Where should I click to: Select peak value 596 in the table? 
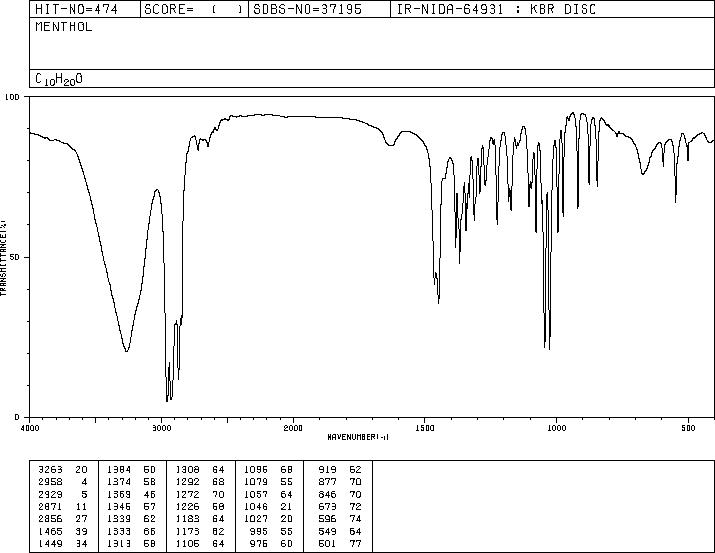(x=327, y=519)
